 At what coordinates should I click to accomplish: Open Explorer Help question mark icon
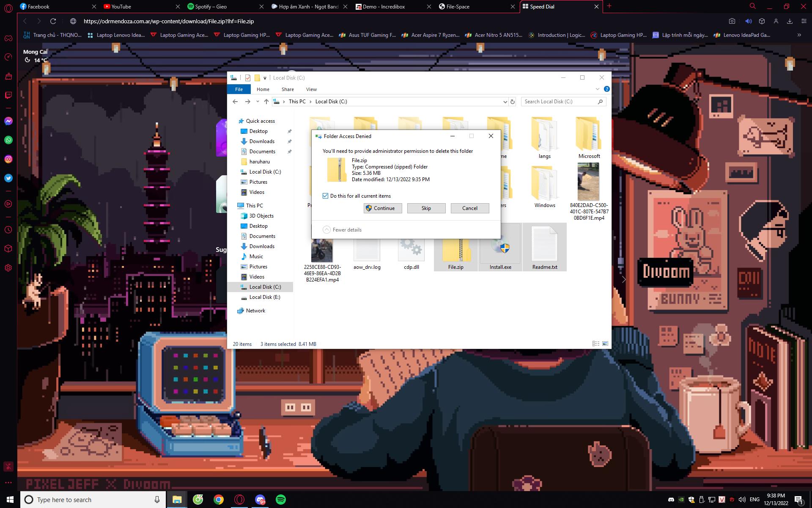[606, 89]
